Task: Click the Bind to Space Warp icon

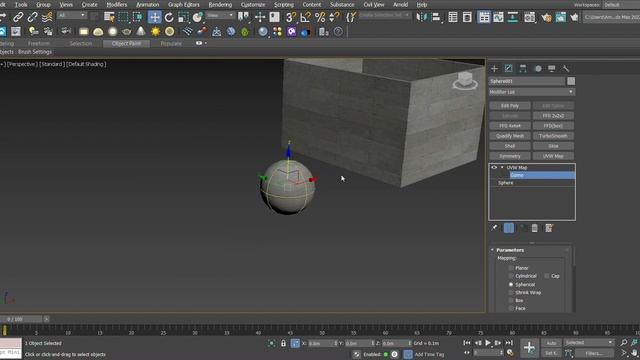Action: 47,17
